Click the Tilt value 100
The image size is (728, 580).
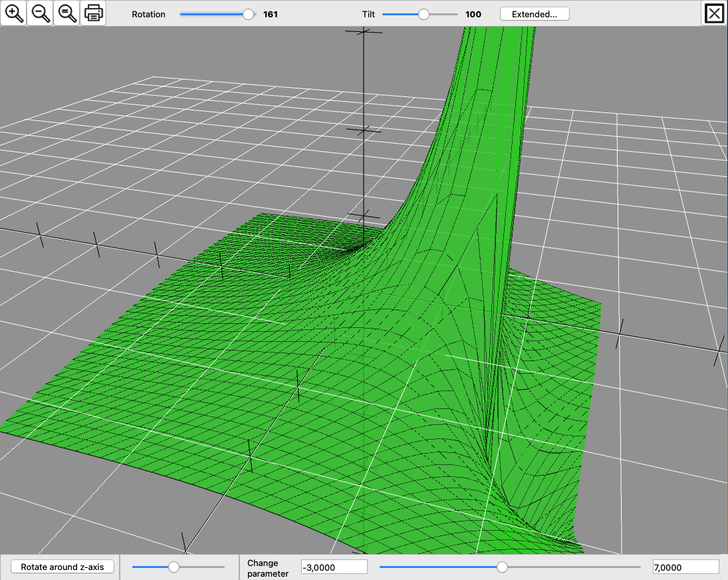pyautogui.click(x=473, y=14)
